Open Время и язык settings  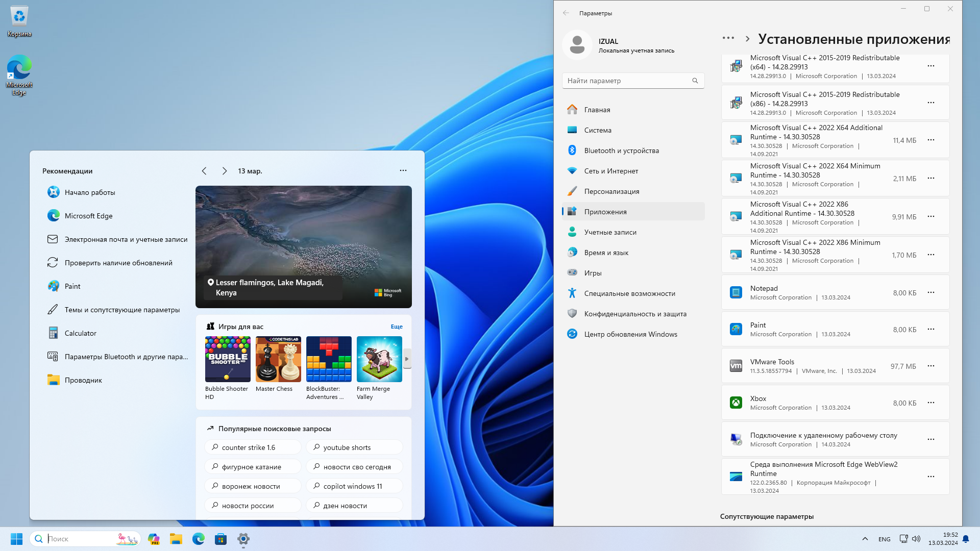pyautogui.click(x=633, y=253)
